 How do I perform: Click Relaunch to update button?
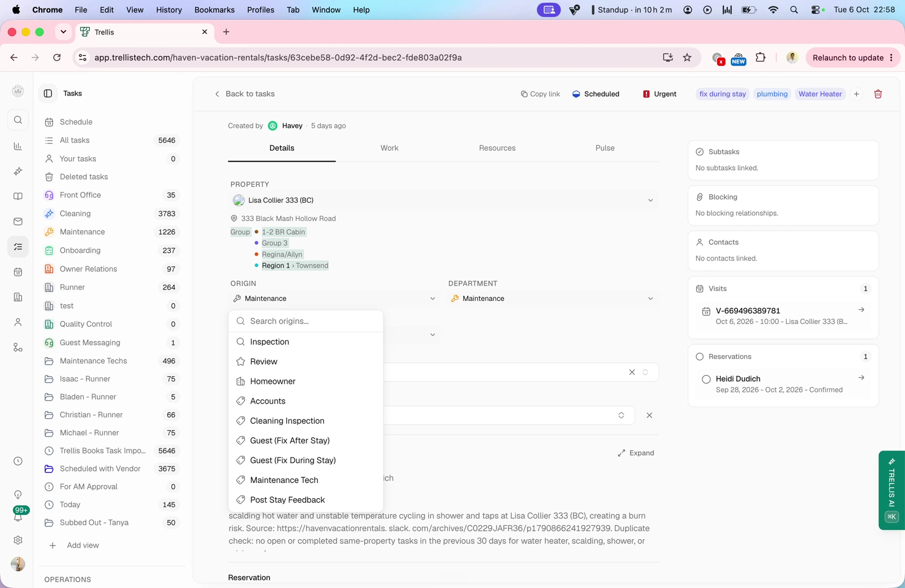coord(853,58)
